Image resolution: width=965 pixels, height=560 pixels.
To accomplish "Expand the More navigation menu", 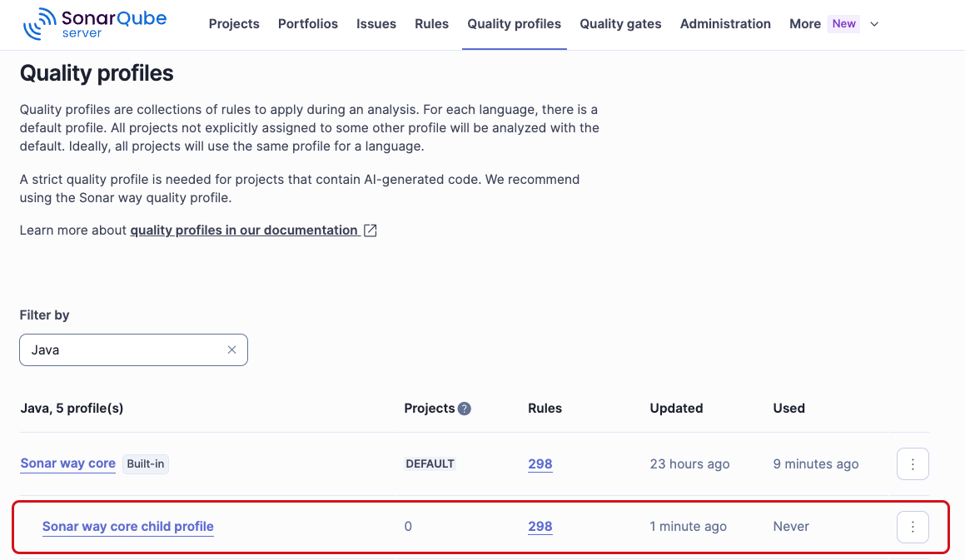I will click(x=805, y=24).
